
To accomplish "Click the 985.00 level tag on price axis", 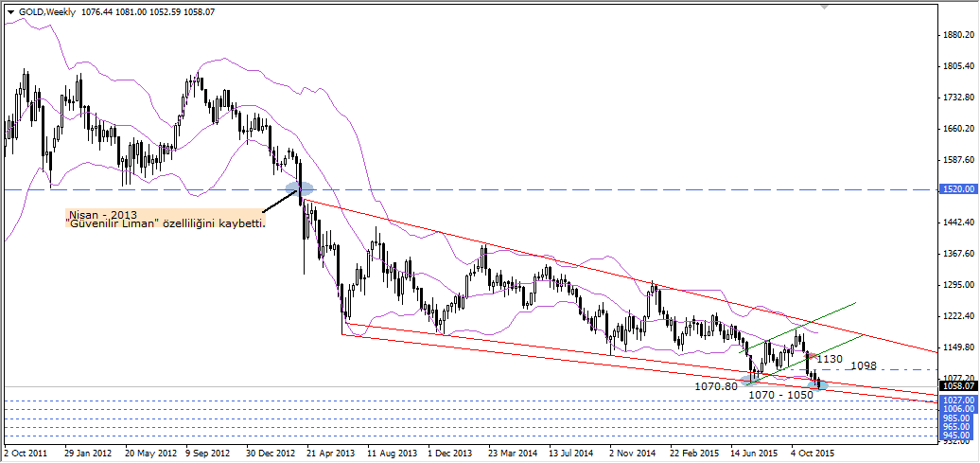I will tap(958, 418).
